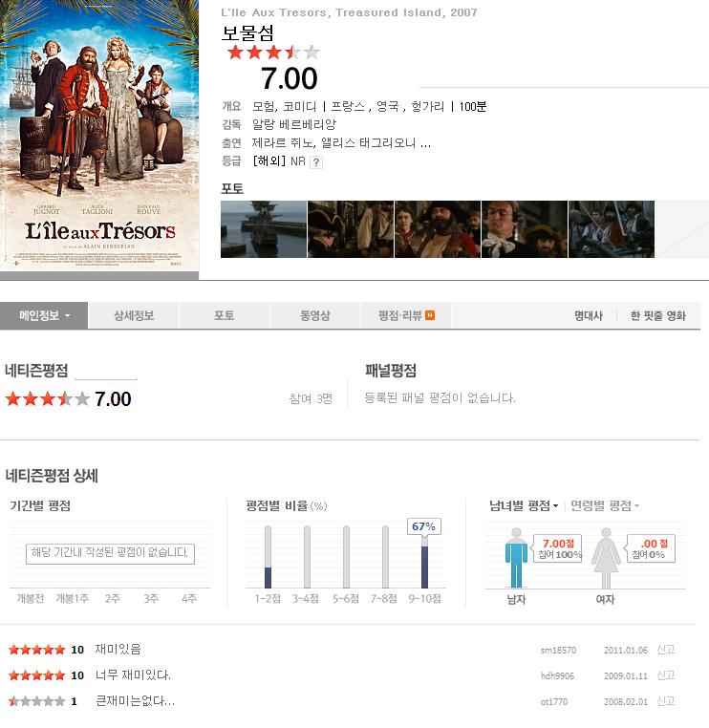Switch to the 동영상 tab

315,315
